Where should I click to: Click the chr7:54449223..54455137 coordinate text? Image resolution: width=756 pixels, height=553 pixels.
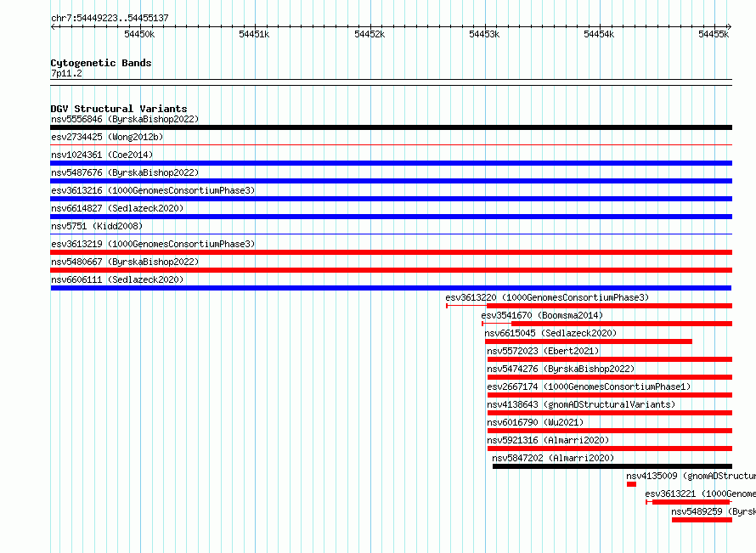(110, 18)
